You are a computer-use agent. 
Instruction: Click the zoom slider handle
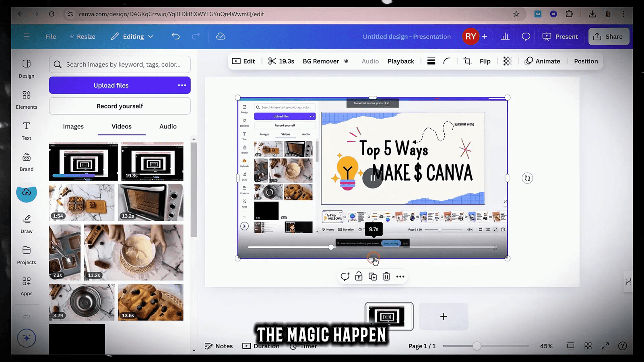click(x=477, y=346)
